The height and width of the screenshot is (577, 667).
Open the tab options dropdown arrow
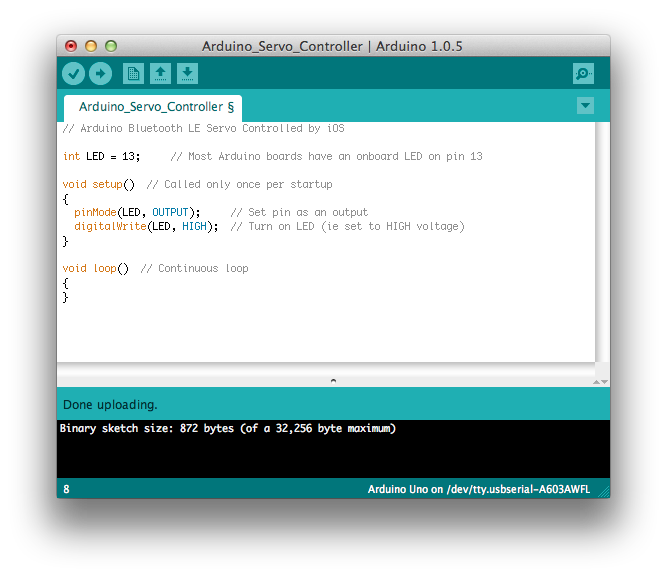coord(585,106)
